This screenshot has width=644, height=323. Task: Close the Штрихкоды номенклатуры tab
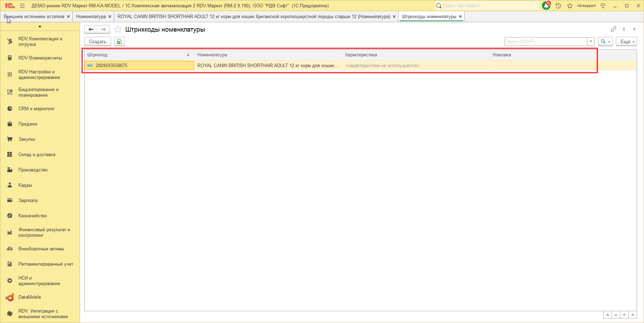point(460,16)
